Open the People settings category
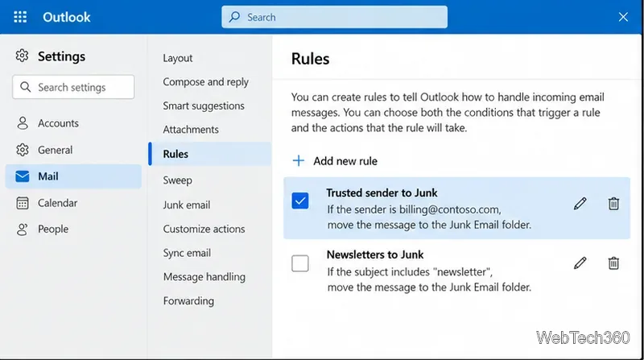 [73, 229]
